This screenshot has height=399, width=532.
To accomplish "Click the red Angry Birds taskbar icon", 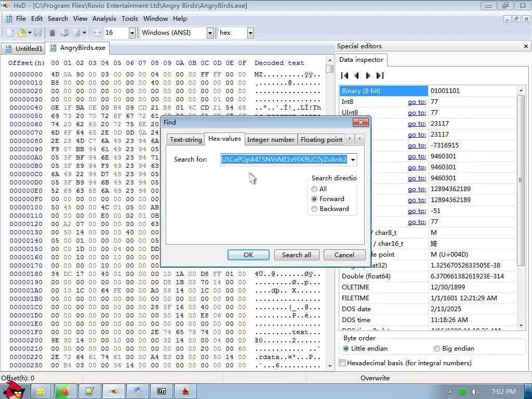I will [x=185, y=392].
